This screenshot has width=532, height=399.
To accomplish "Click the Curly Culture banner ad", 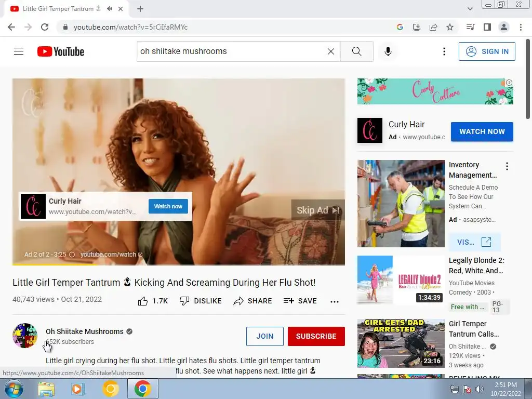I will coord(435,91).
